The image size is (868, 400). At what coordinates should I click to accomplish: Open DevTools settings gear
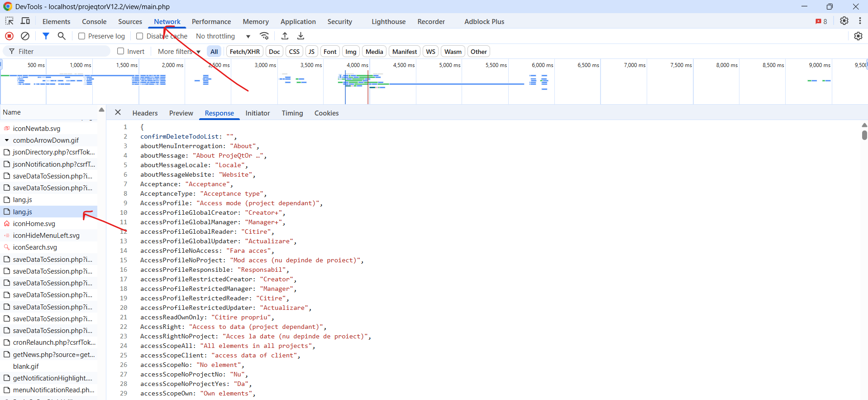[844, 21]
